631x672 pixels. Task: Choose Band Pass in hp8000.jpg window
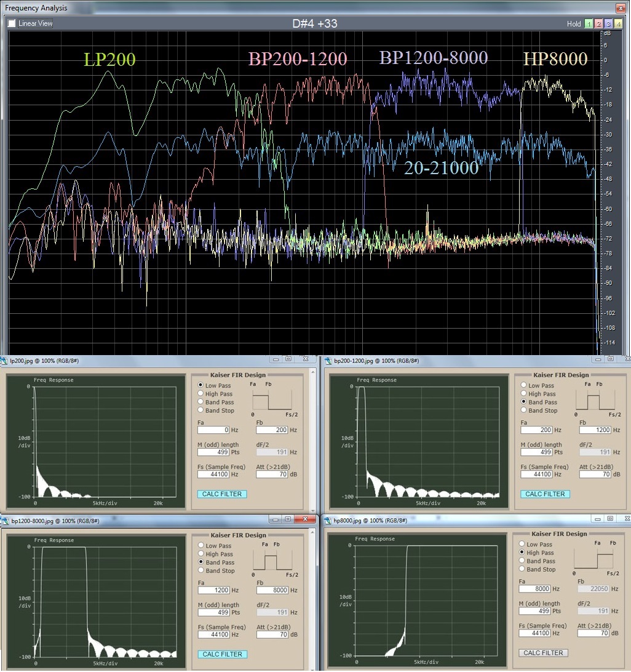coord(522,561)
